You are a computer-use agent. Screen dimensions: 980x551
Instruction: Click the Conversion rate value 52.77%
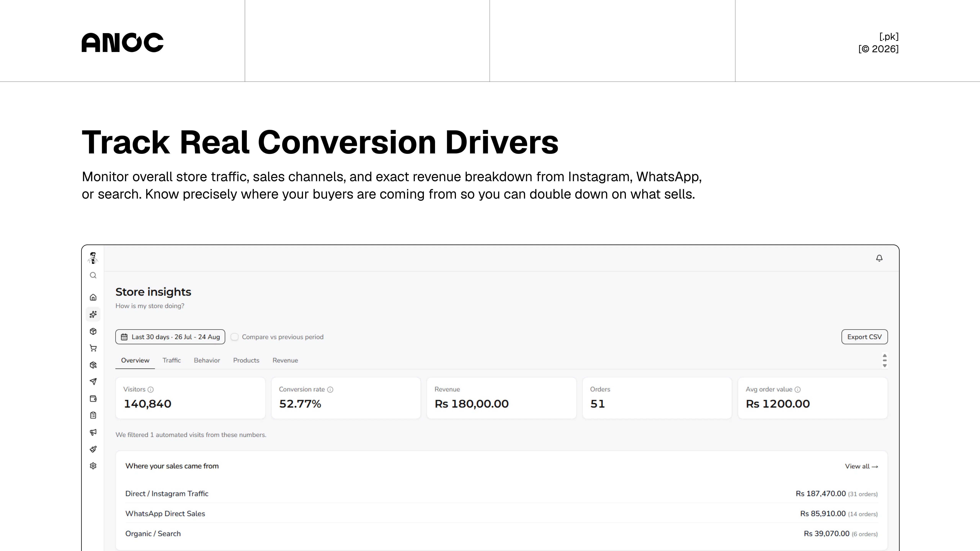click(x=300, y=404)
